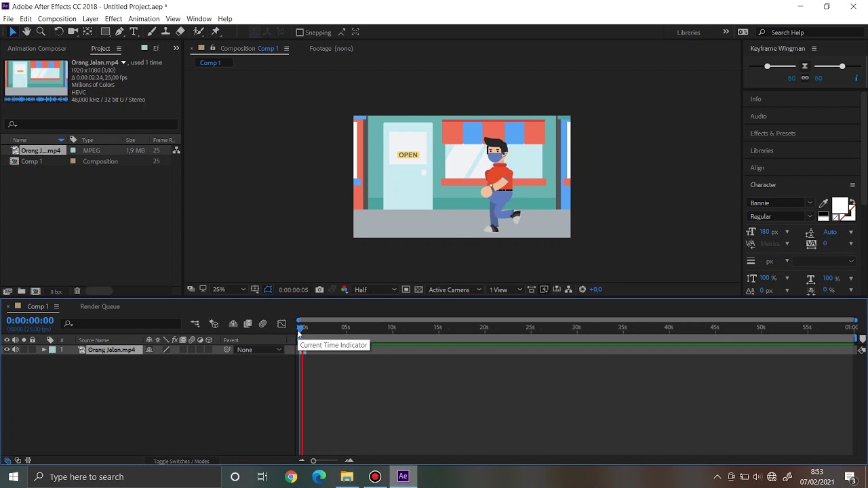Select the Puppet Pin tool
Image resolution: width=868 pixels, height=488 pixels.
216,32
